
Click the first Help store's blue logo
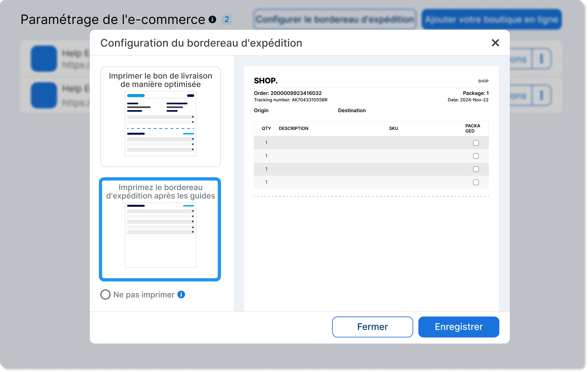pos(44,59)
